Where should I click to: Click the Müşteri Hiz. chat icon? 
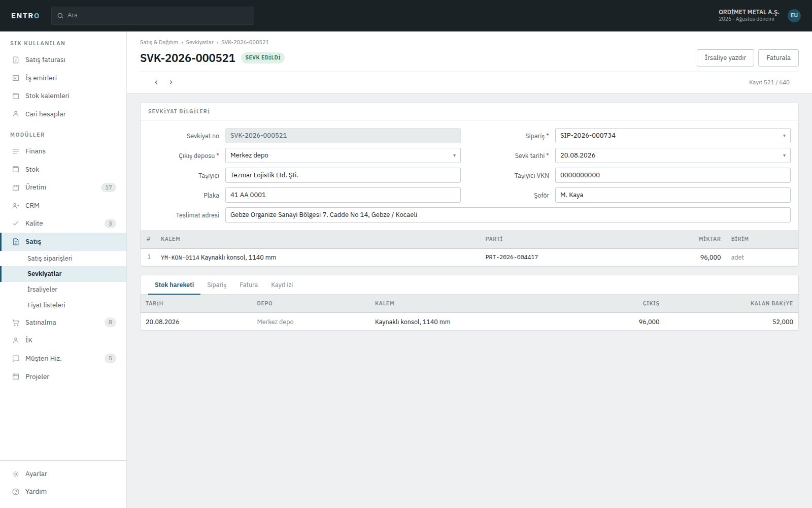(x=16, y=359)
